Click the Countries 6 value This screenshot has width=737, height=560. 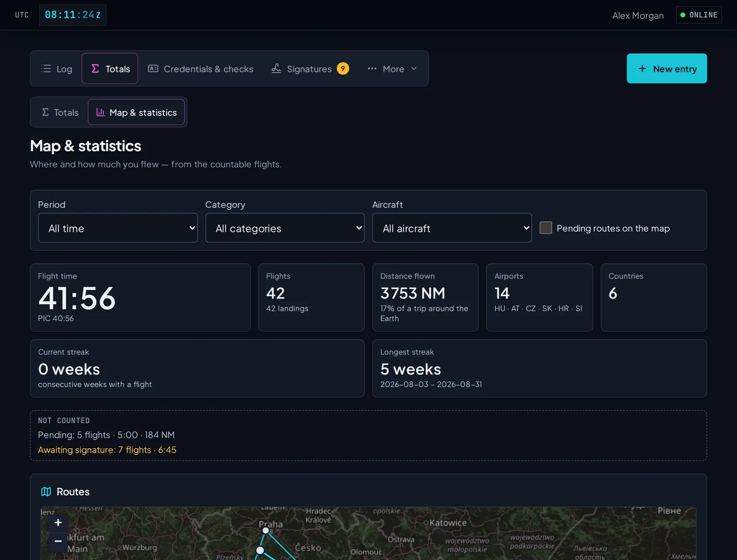click(613, 293)
